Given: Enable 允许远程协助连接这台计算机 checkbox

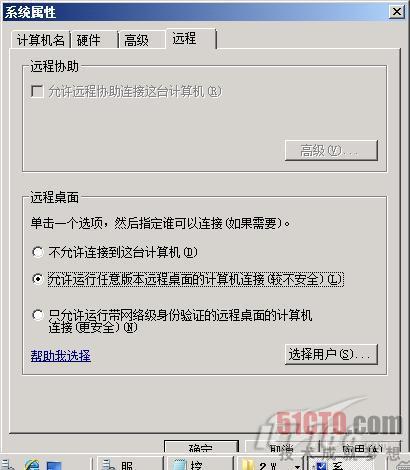Looking at the screenshot, I should (x=37, y=91).
